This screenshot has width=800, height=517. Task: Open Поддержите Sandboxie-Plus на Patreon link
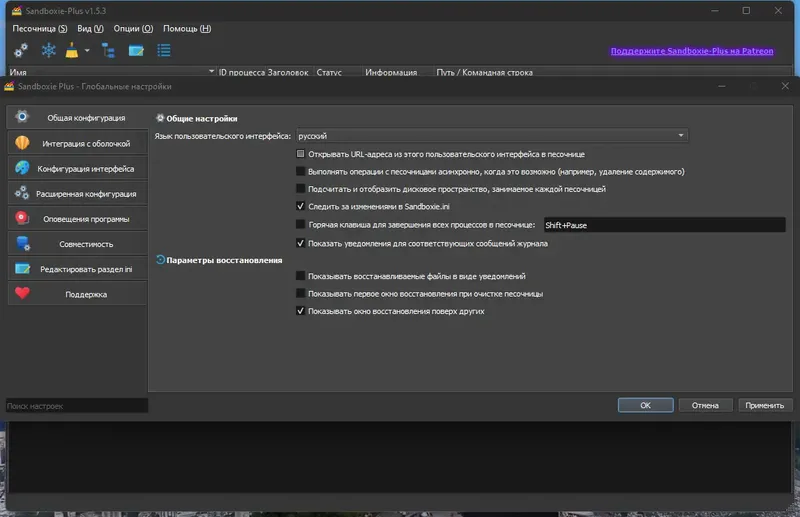coord(691,51)
